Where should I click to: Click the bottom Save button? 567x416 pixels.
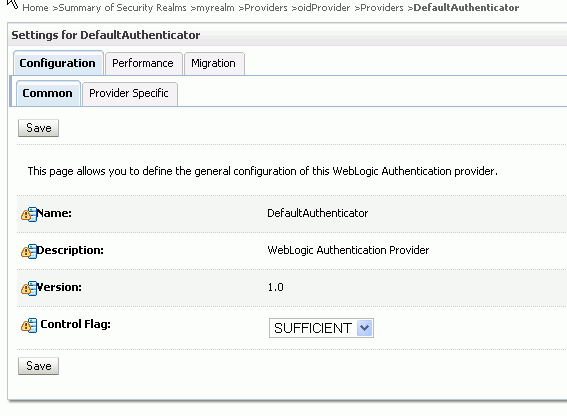(x=38, y=366)
